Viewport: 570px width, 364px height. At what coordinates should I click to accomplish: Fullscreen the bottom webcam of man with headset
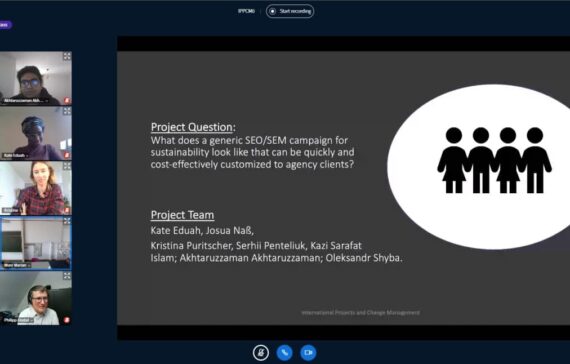click(67, 276)
